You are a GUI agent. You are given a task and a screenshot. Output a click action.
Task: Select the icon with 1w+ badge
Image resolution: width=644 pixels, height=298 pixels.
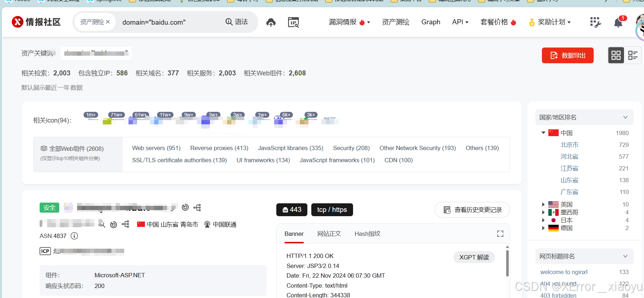260,119
